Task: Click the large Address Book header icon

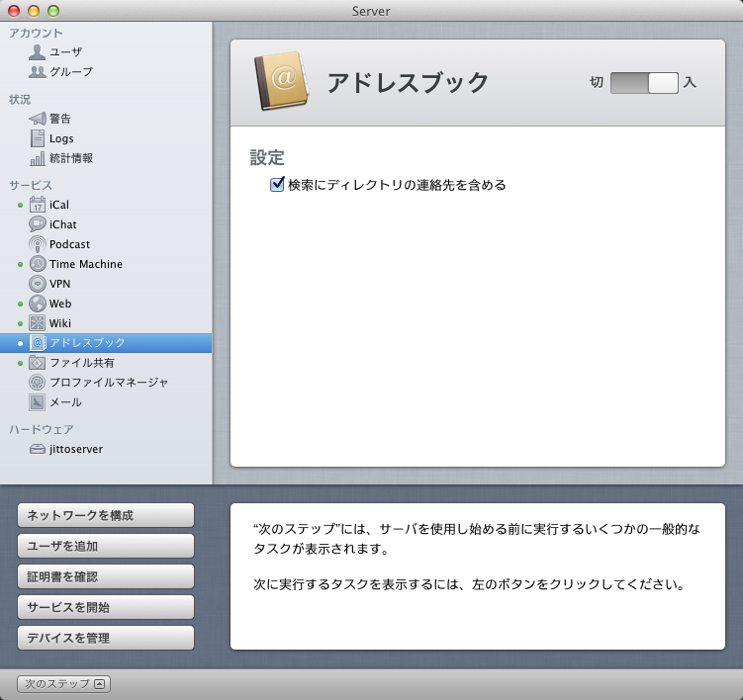Action: pyautogui.click(x=281, y=81)
